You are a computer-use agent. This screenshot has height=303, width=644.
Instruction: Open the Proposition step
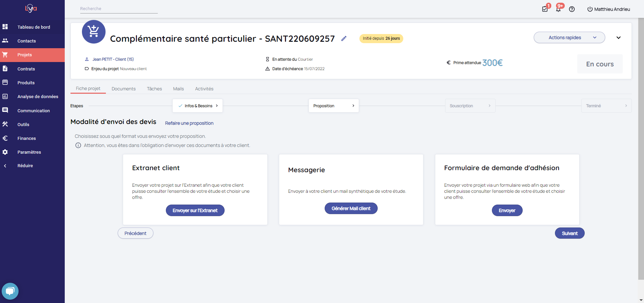coord(333,106)
